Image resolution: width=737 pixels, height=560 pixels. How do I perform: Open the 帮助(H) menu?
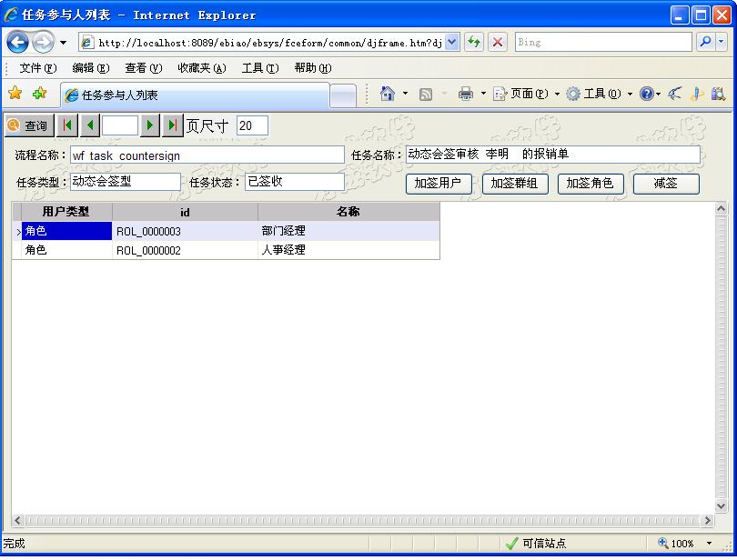313,68
